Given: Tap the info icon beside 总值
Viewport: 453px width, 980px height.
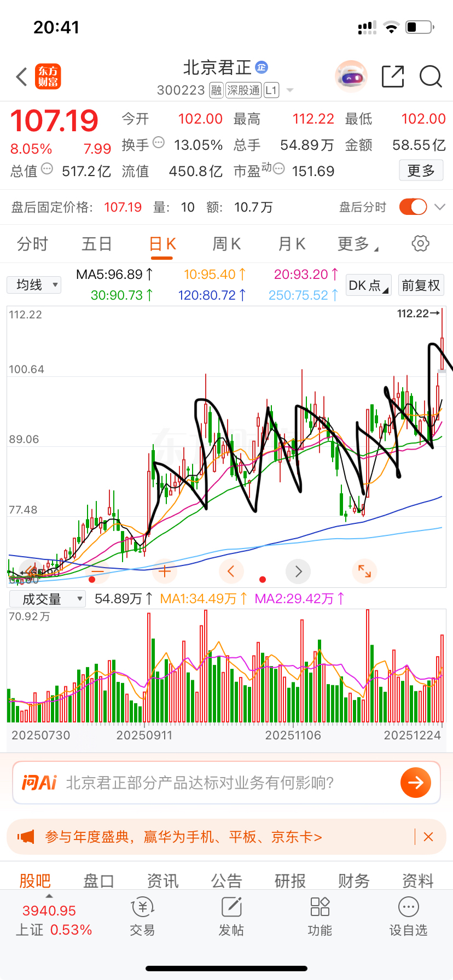Looking at the screenshot, I should pyautogui.click(x=47, y=169).
